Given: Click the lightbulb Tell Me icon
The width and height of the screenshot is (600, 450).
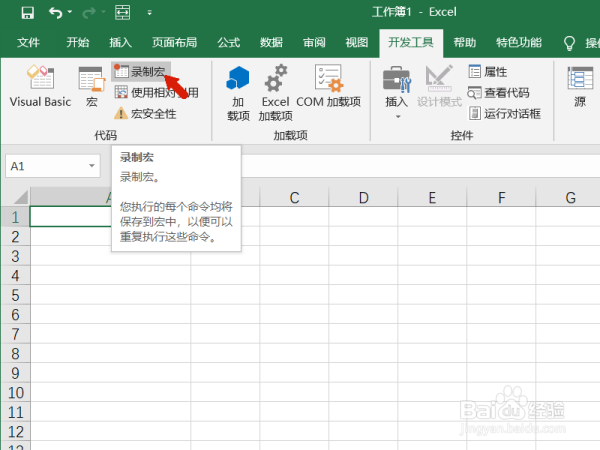Looking at the screenshot, I should (x=569, y=43).
